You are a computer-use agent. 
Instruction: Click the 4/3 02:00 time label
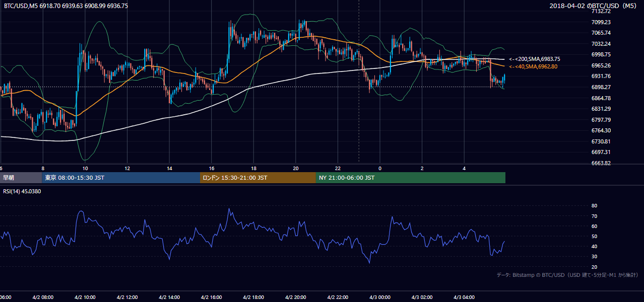point(423,297)
